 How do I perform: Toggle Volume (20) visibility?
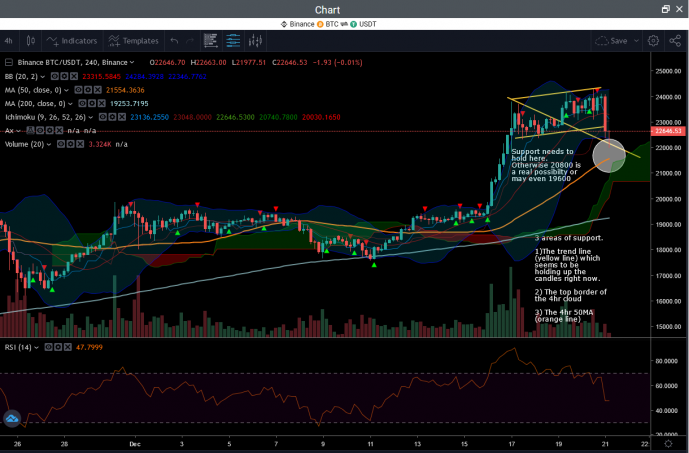[x=61, y=144]
